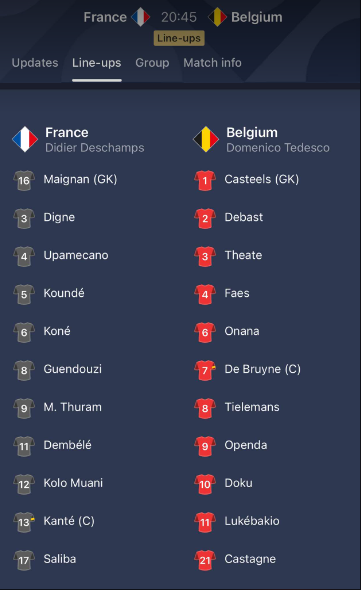
Task: Open the Match info tab
Action: (212, 63)
